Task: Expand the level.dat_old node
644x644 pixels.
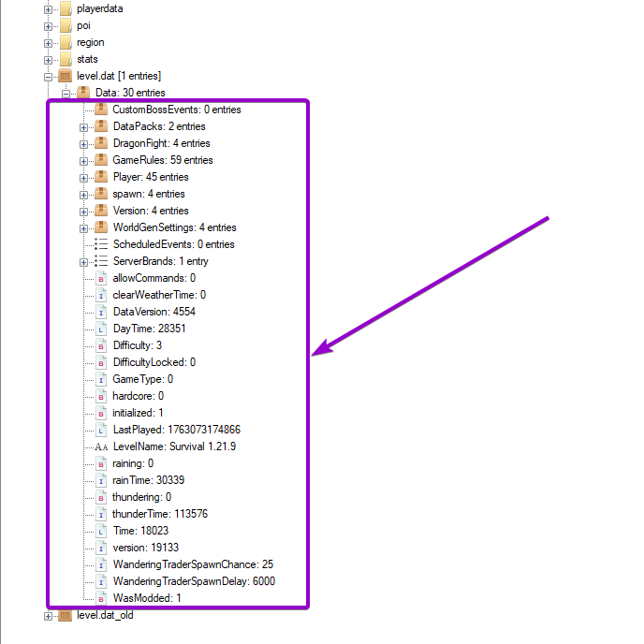Action: point(48,616)
